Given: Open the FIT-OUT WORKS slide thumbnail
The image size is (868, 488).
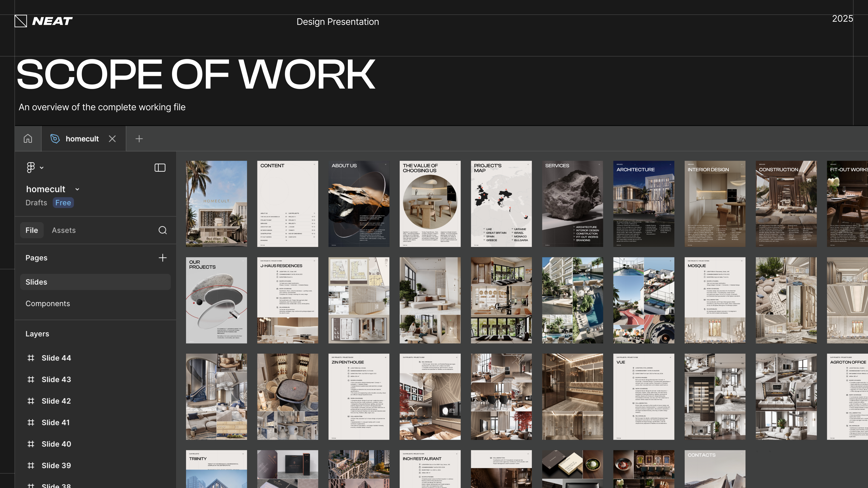Looking at the screenshot, I should point(847,204).
